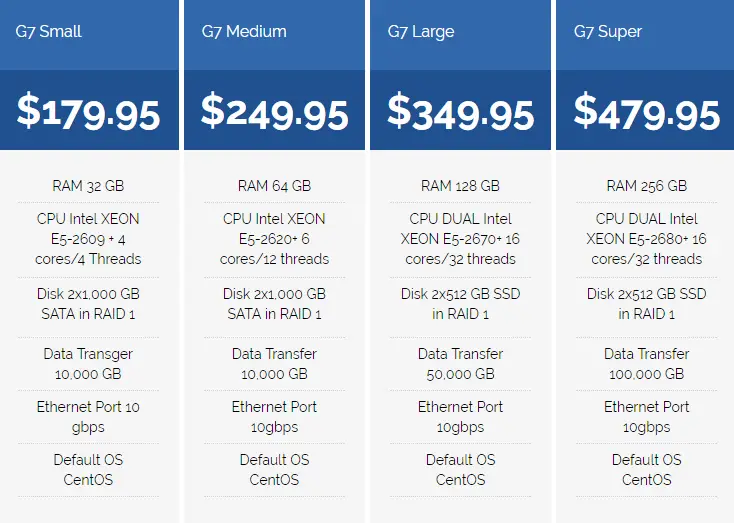Image resolution: width=734 pixels, height=523 pixels.
Task: Open the G7 Large plan title
Action: pyautogui.click(x=420, y=32)
